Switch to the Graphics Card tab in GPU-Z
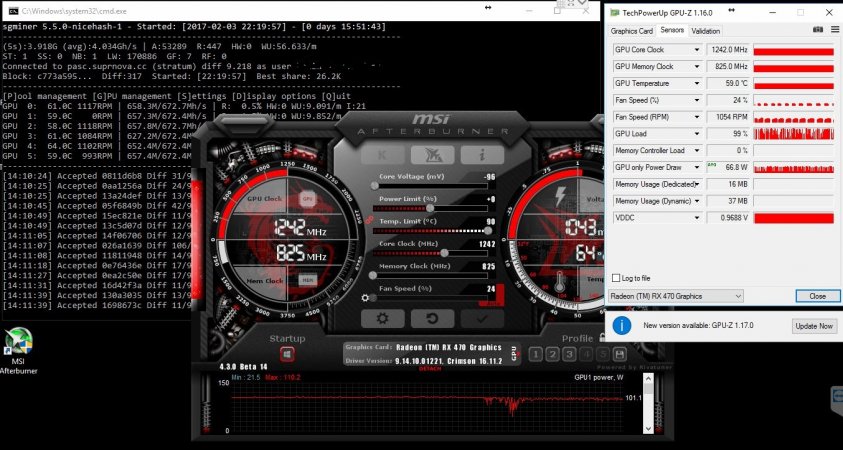The image size is (843, 450). (x=632, y=31)
